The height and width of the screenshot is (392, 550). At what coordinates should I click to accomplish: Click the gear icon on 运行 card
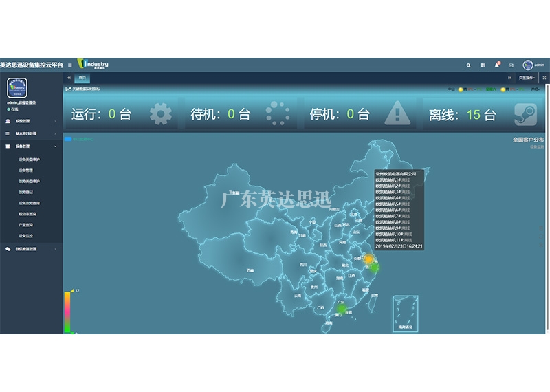pos(161,113)
